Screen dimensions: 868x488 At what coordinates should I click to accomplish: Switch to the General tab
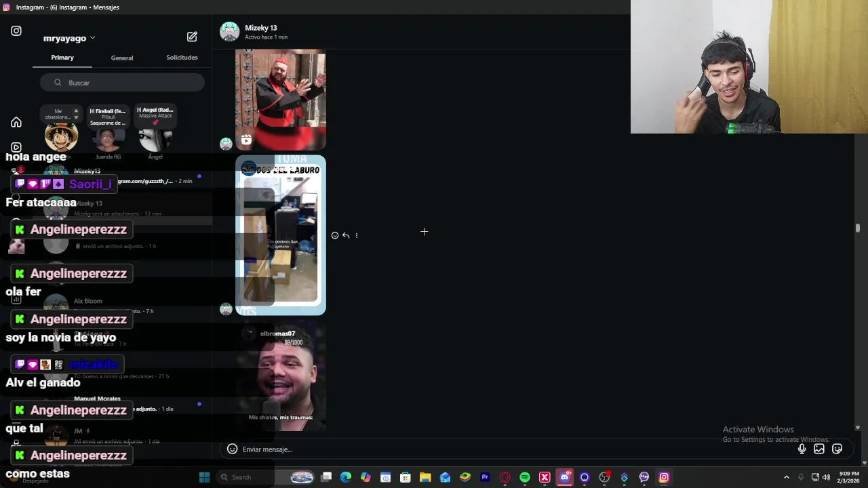122,58
